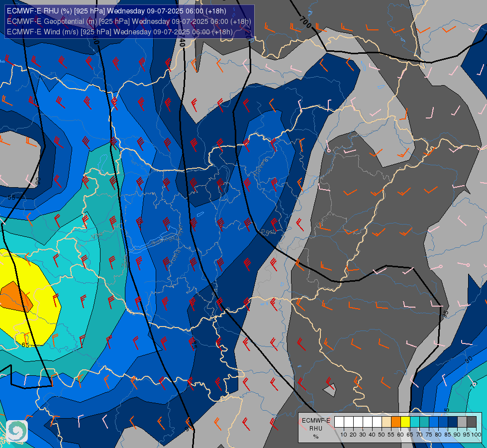Click the '65' humidity contour label near yellow area

click(25, 345)
